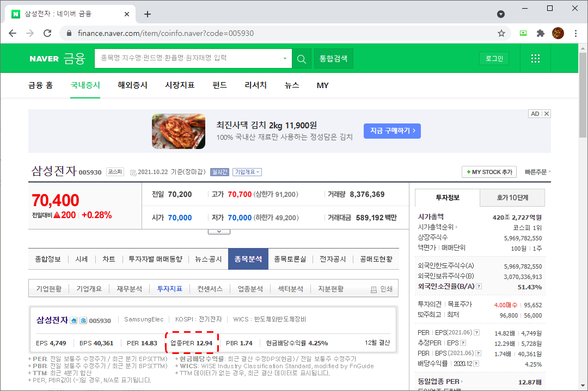Screen dimensions: 588x391
Task: Click help icon next to 외국인소진율(B/A)
Action: pyautogui.click(x=479, y=287)
